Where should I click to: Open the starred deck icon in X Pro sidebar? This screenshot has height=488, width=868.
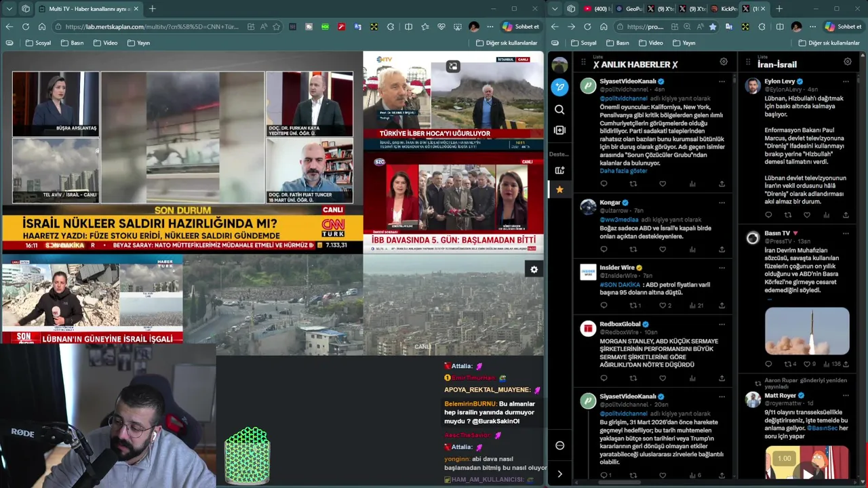coord(559,190)
